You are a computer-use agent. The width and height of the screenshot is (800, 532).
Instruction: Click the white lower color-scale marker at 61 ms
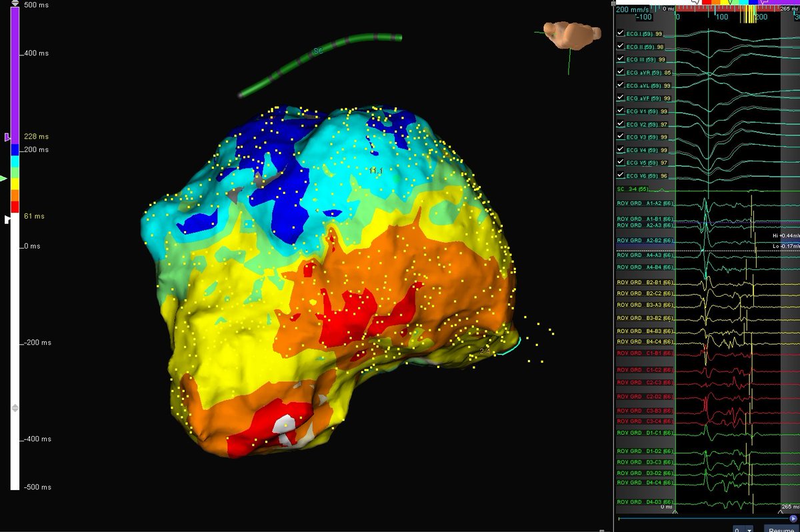(x=7, y=219)
